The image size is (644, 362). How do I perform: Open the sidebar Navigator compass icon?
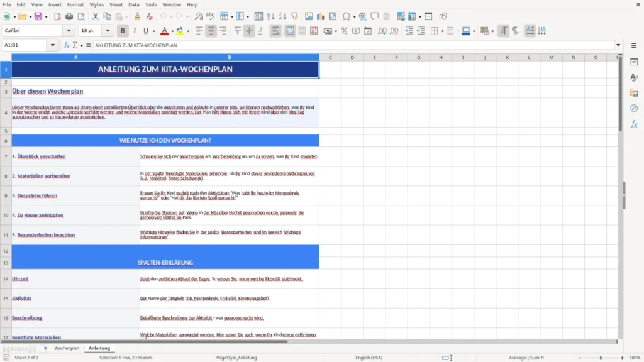coord(634,108)
